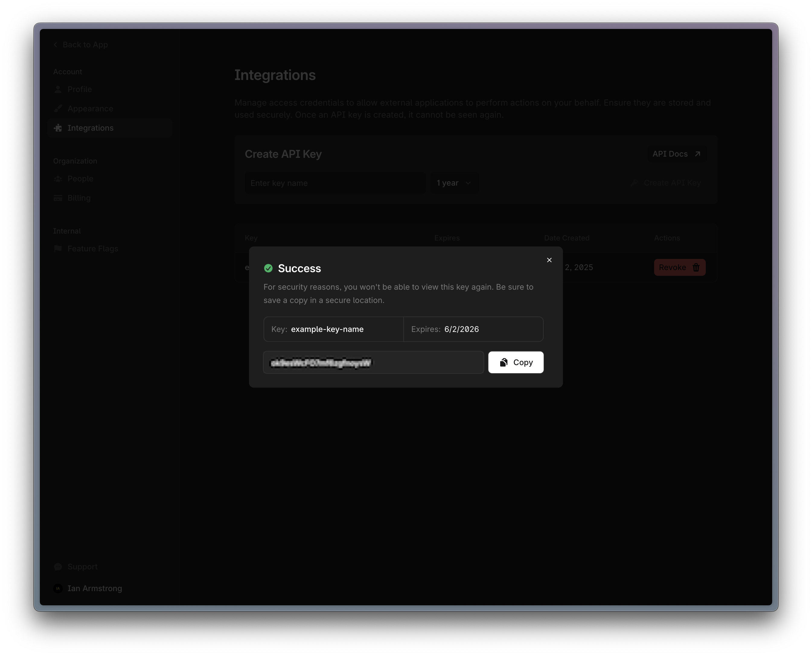
Task: Open the People organization page
Action: click(x=110, y=178)
